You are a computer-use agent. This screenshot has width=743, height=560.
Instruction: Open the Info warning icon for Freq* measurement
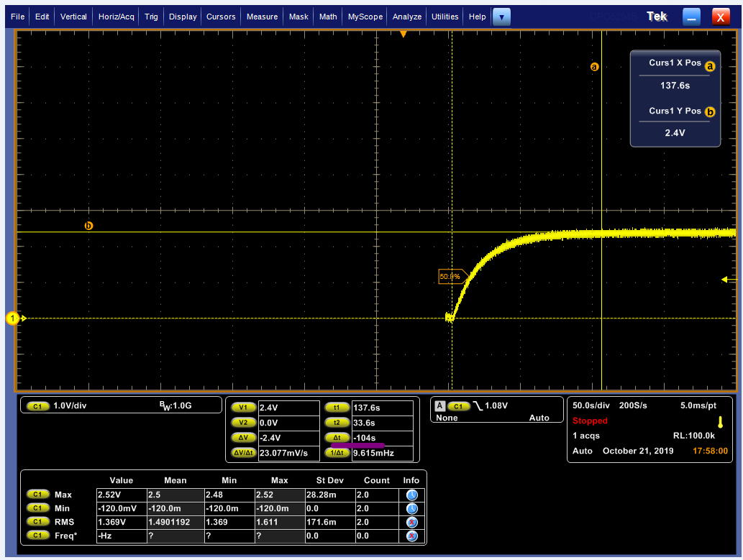411,536
